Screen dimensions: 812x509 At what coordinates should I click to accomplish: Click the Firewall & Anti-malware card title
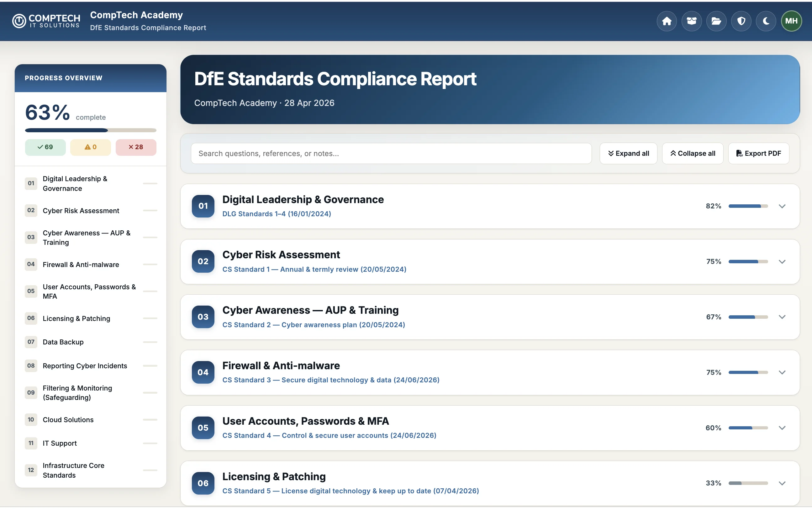click(281, 366)
